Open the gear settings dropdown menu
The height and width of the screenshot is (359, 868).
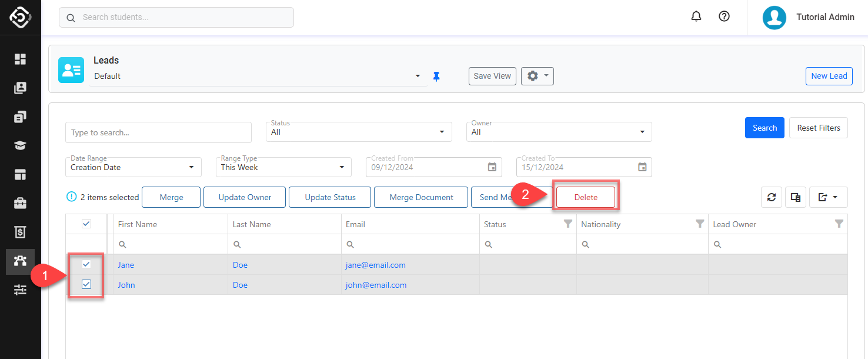point(537,76)
